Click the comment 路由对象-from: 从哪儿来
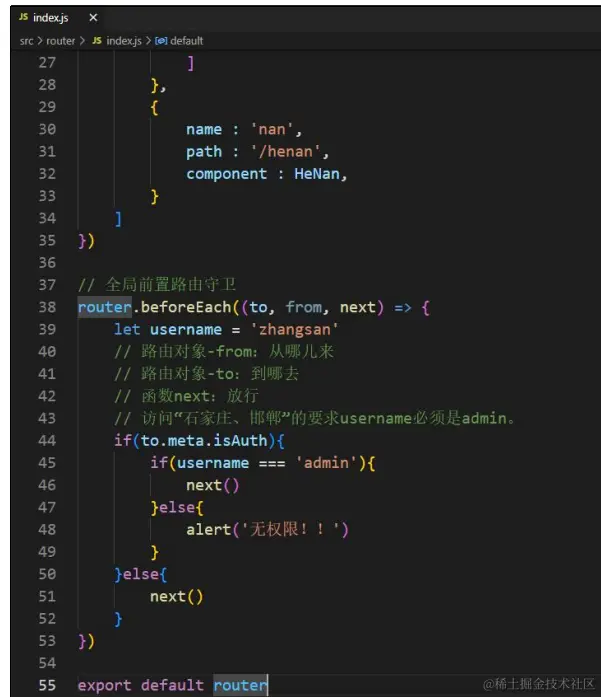Viewport: 601px width, 697px height. coord(224,352)
